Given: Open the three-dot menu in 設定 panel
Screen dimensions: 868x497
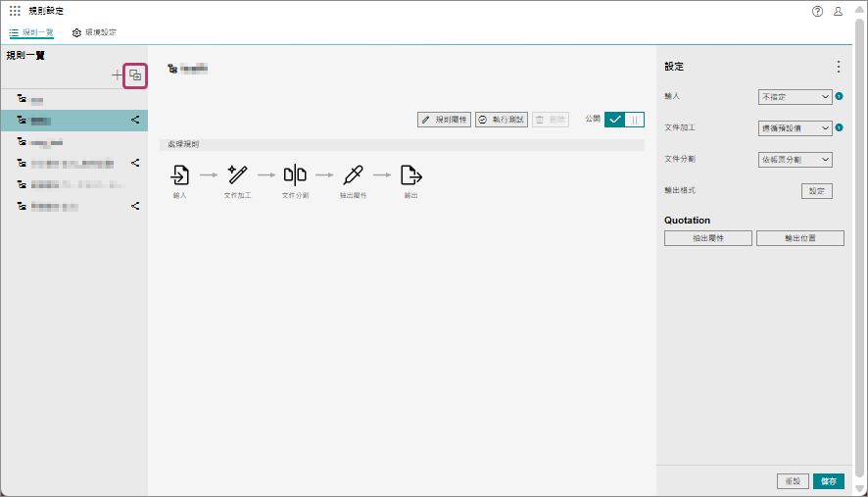Looking at the screenshot, I should point(838,67).
